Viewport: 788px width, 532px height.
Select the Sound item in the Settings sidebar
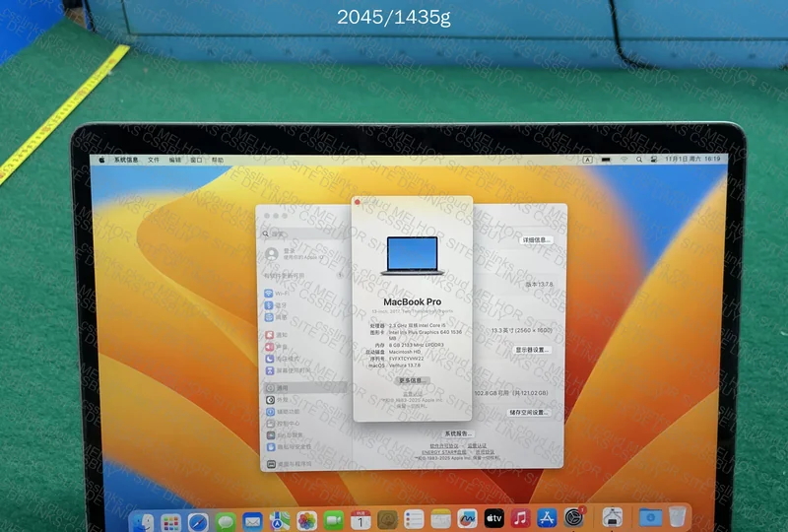pyautogui.click(x=304, y=347)
